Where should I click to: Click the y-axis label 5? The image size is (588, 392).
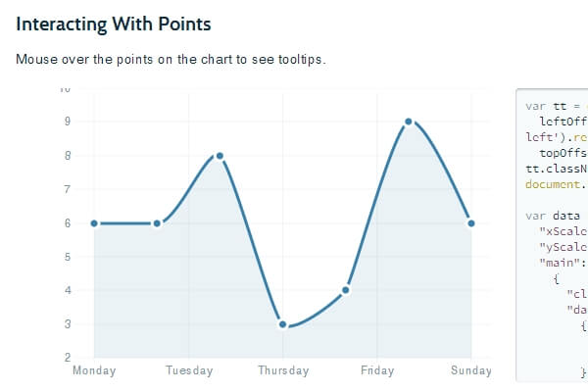(x=67, y=257)
